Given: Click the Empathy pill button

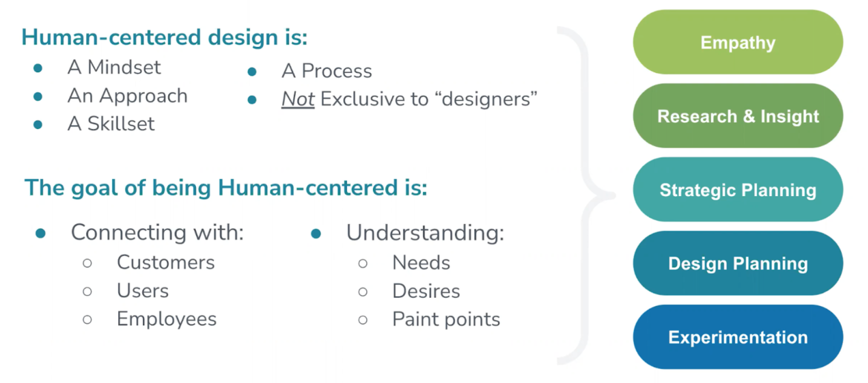Looking at the screenshot, I should coord(738,42).
